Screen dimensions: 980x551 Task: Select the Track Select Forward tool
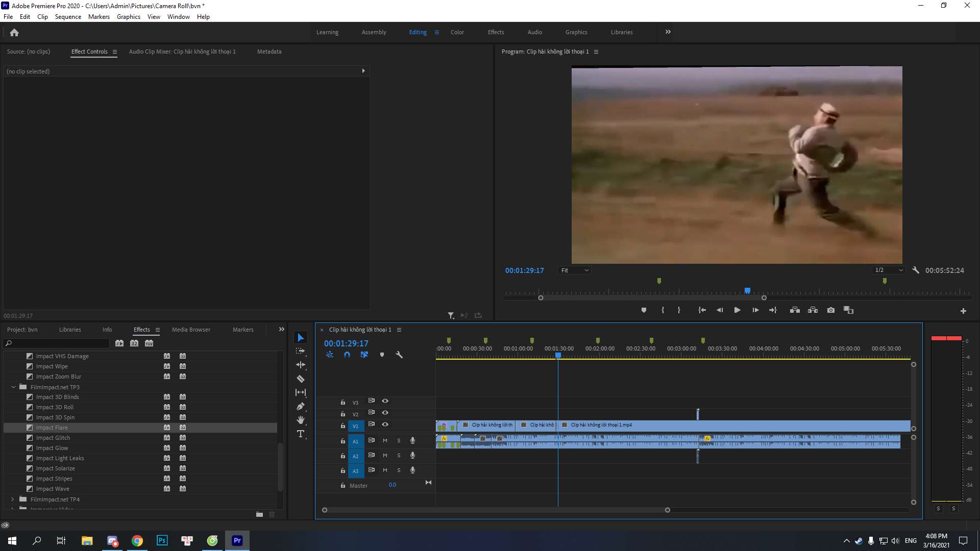click(x=301, y=351)
